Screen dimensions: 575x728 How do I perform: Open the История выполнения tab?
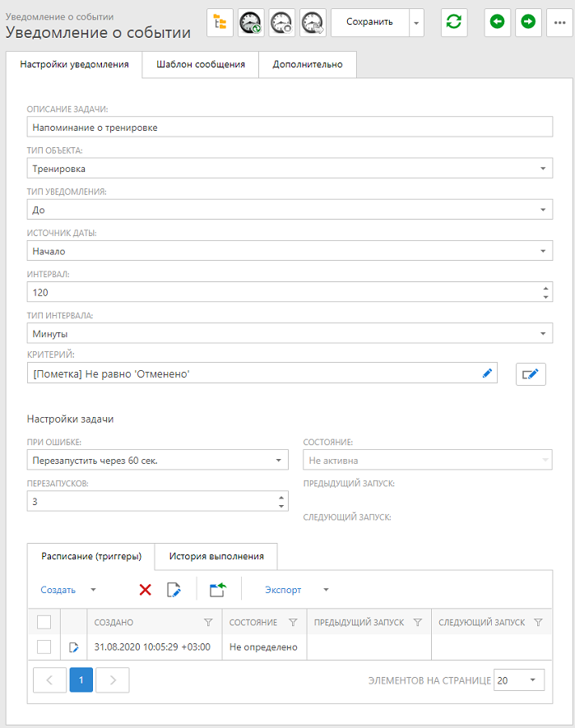tap(216, 556)
